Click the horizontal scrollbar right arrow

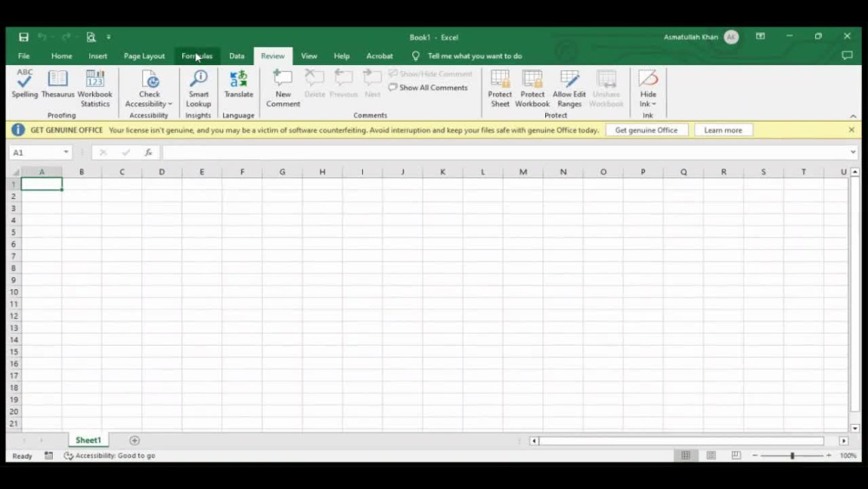tap(844, 441)
